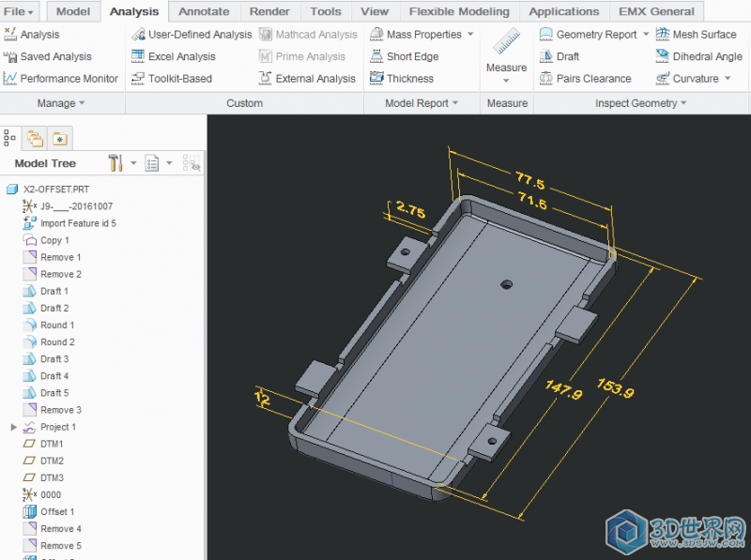Expand the Mass Properties dropdown arrow
Screen dimensions: 751x560
[470, 34]
